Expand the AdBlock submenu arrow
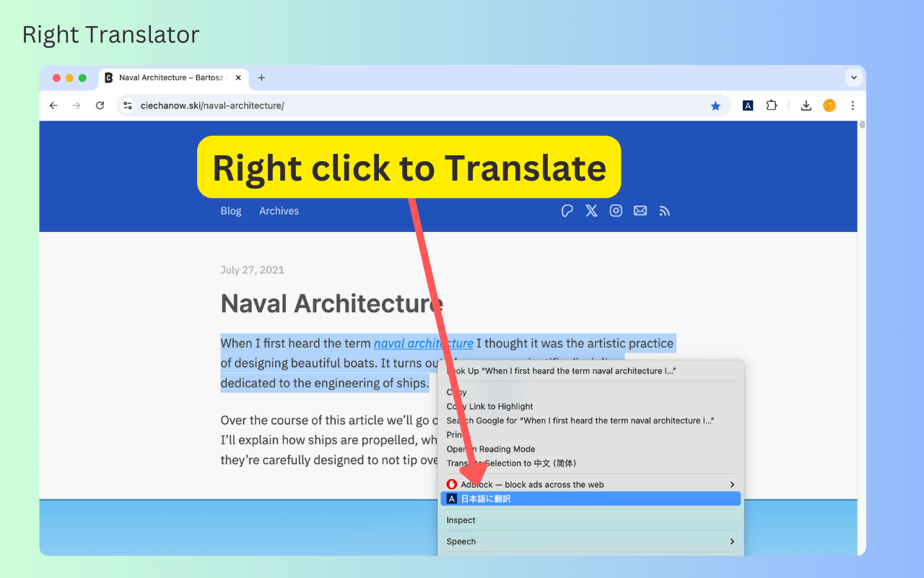 [x=731, y=484]
